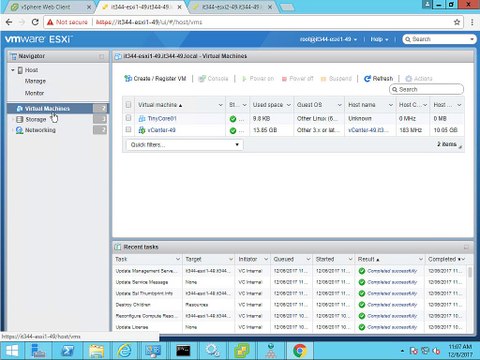
Task: Click the Recent tasks panel icon
Action: click(118, 247)
